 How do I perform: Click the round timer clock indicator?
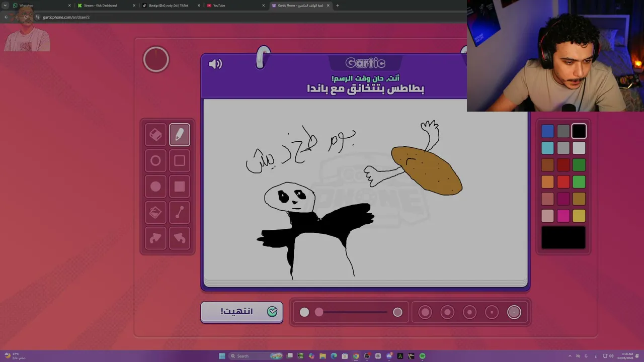point(156,60)
